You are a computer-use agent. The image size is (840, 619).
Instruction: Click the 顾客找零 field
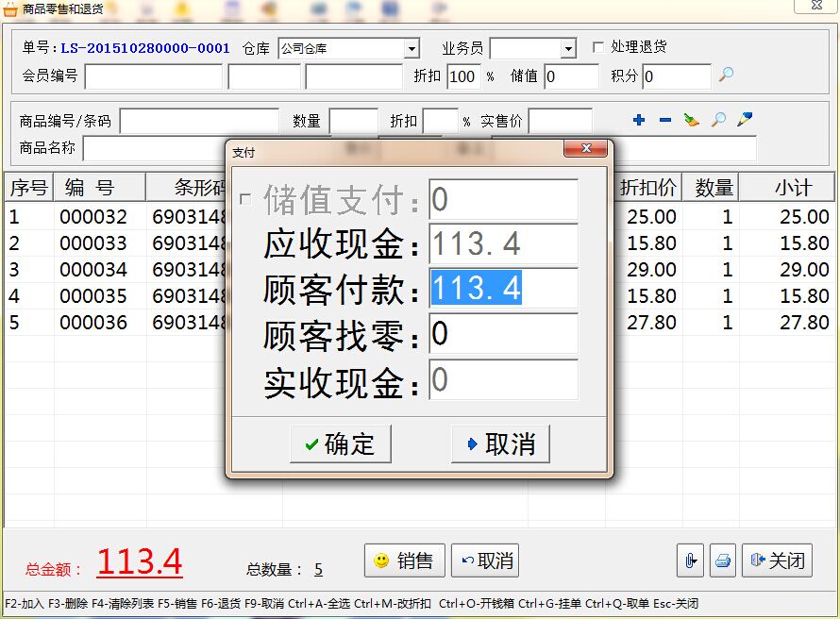504,334
